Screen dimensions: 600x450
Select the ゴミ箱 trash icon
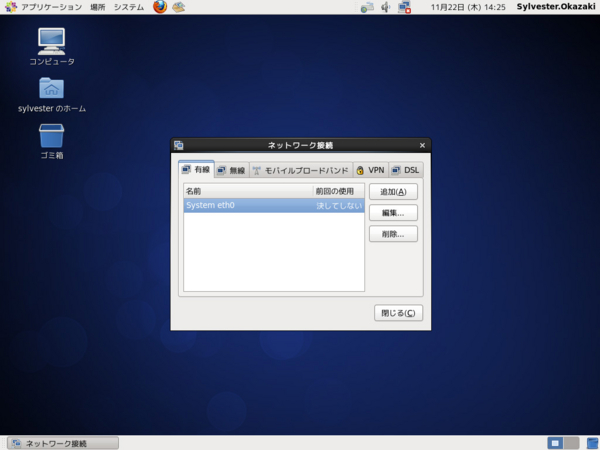point(52,141)
